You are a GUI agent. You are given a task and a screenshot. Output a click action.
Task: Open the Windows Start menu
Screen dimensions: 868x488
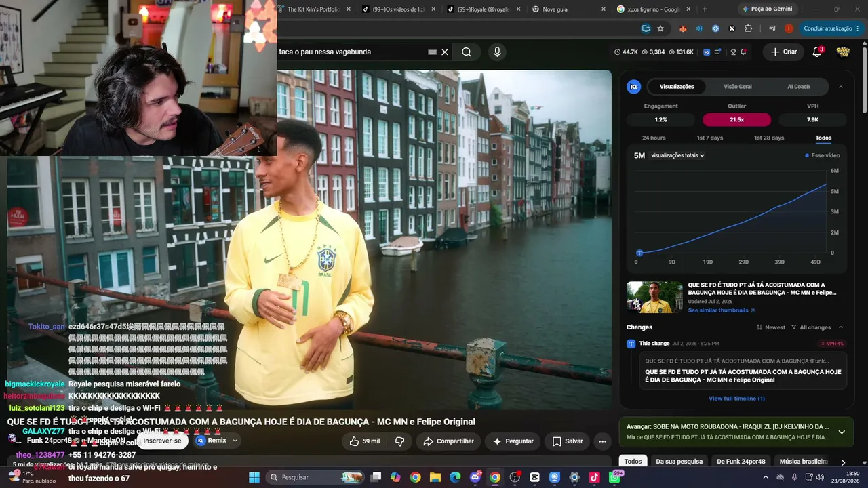click(254, 477)
